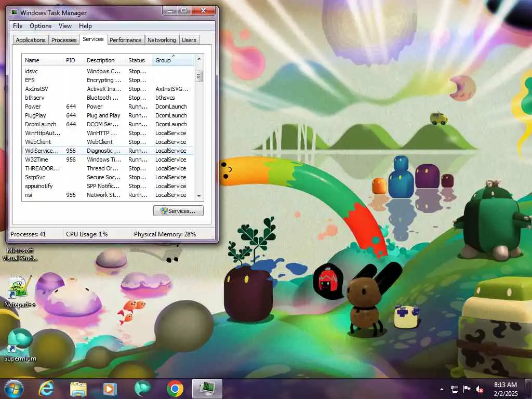Select the THREADOR... service row

coord(108,168)
